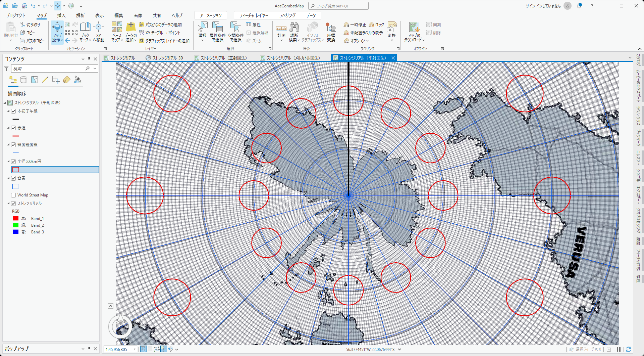Toggle the ストレンジリアル raster layer checkbox
644x356 pixels.
(13, 204)
